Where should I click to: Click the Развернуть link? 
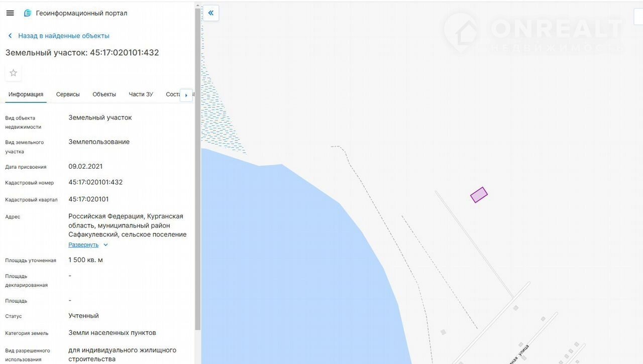(x=83, y=245)
